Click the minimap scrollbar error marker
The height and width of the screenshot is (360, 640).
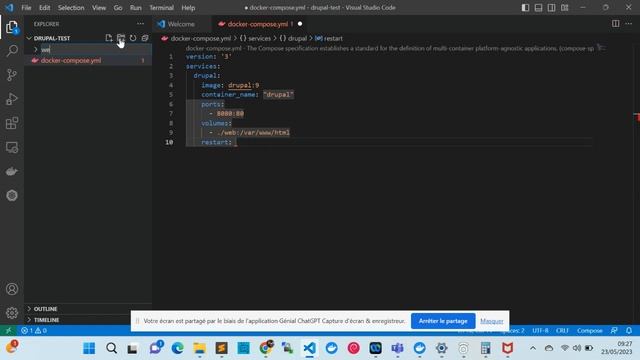(637, 118)
